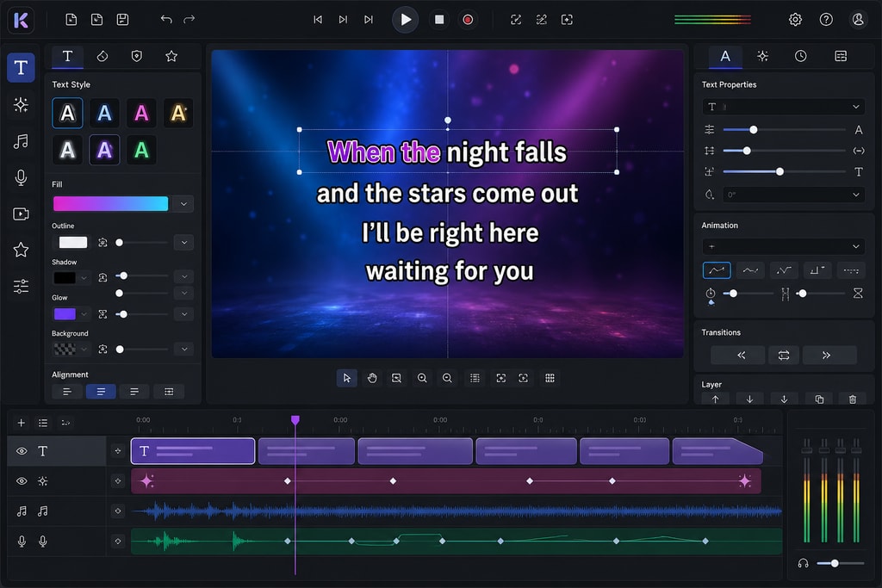Toggle glow link icon
Screen dimensions: 882x588
102,314
